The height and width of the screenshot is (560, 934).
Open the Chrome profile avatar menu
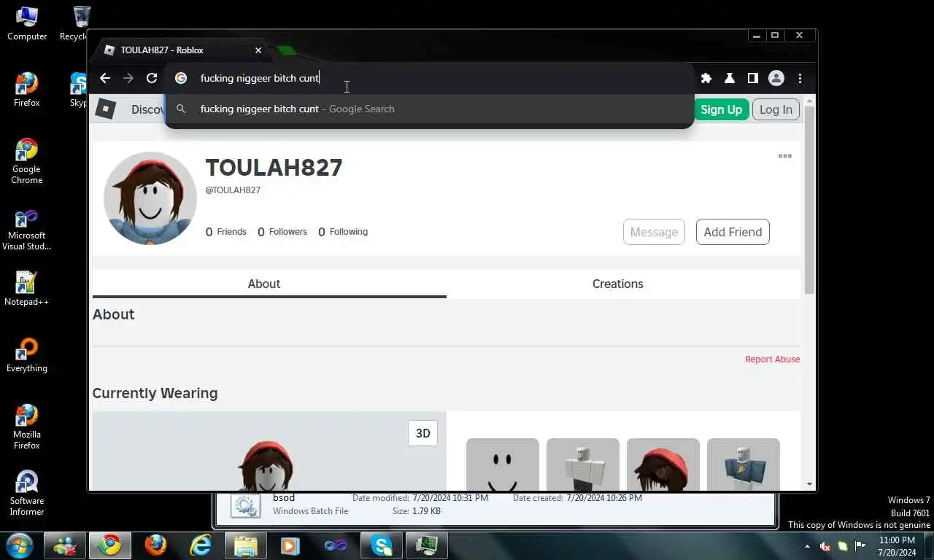pyautogui.click(x=776, y=78)
